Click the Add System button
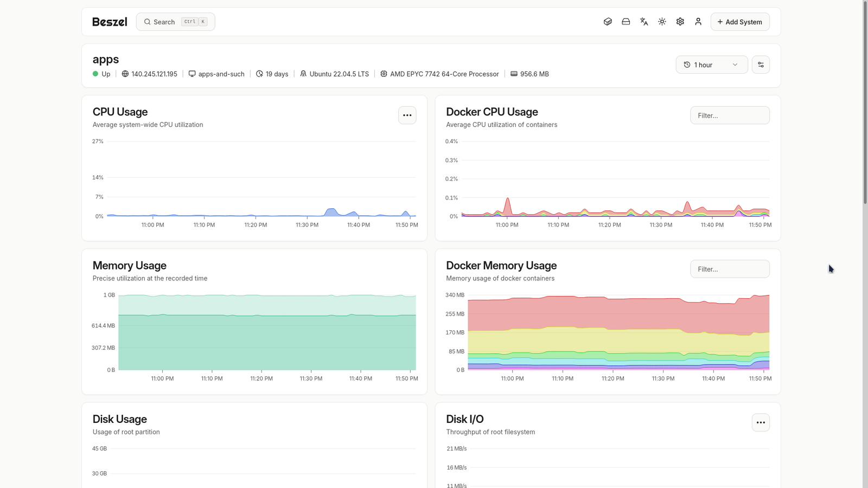Screen dimensions: 868x488 point(740,22)
